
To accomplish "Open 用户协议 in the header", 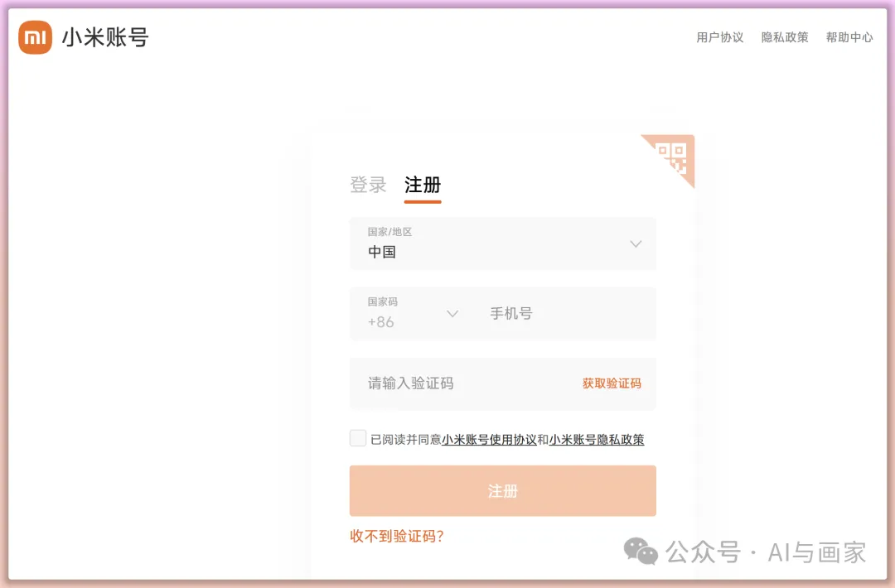I will 720,37.
